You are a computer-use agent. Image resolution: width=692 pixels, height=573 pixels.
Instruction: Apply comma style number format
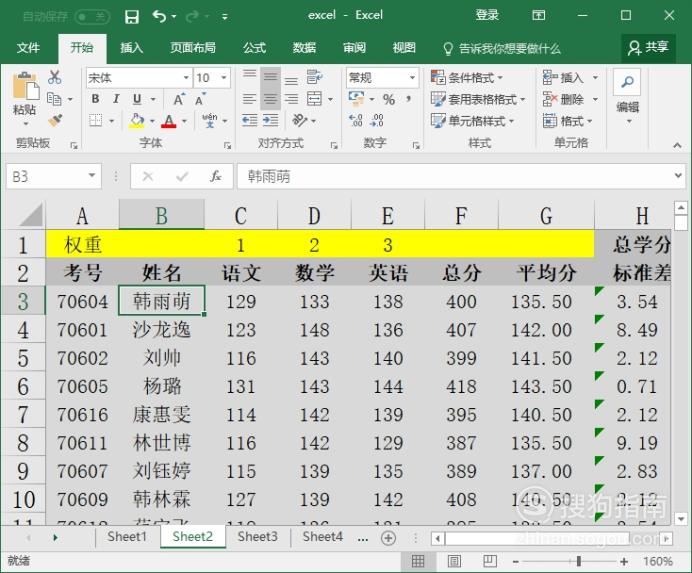pos(409,99)
